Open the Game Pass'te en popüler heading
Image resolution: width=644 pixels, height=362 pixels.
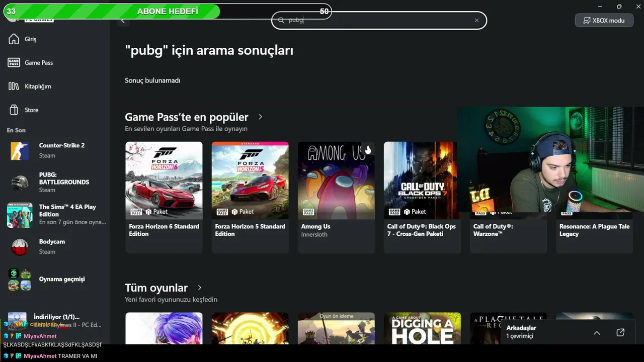[x=187, y=117]
